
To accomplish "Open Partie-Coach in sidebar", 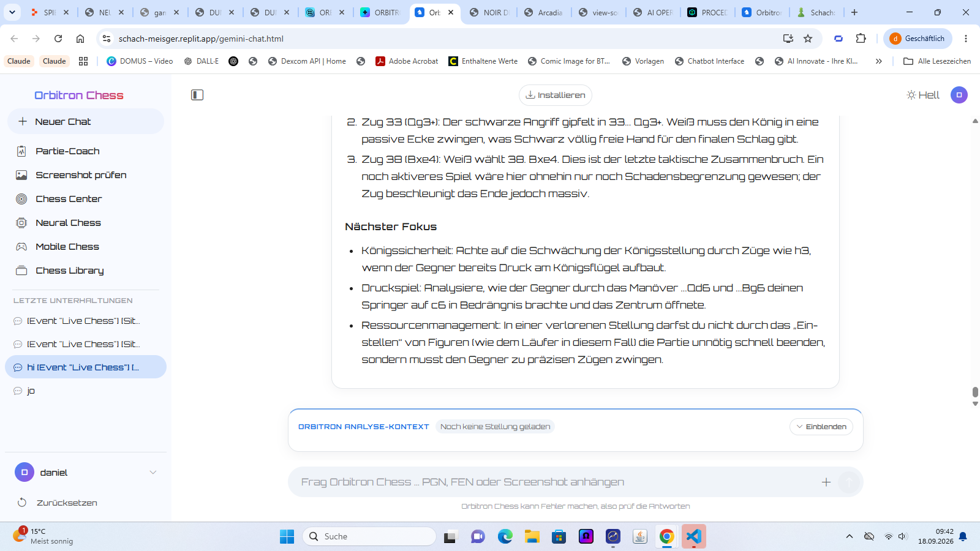I will click(86, 151).
